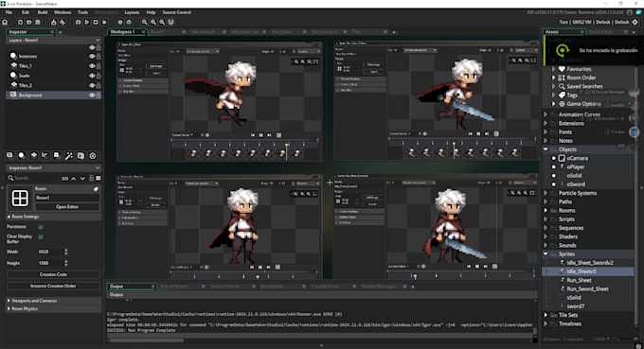Expand the Rooms folder in Assets
This screenshot has width=644, height=349.
pyautogui.click(x=546, y=210)
